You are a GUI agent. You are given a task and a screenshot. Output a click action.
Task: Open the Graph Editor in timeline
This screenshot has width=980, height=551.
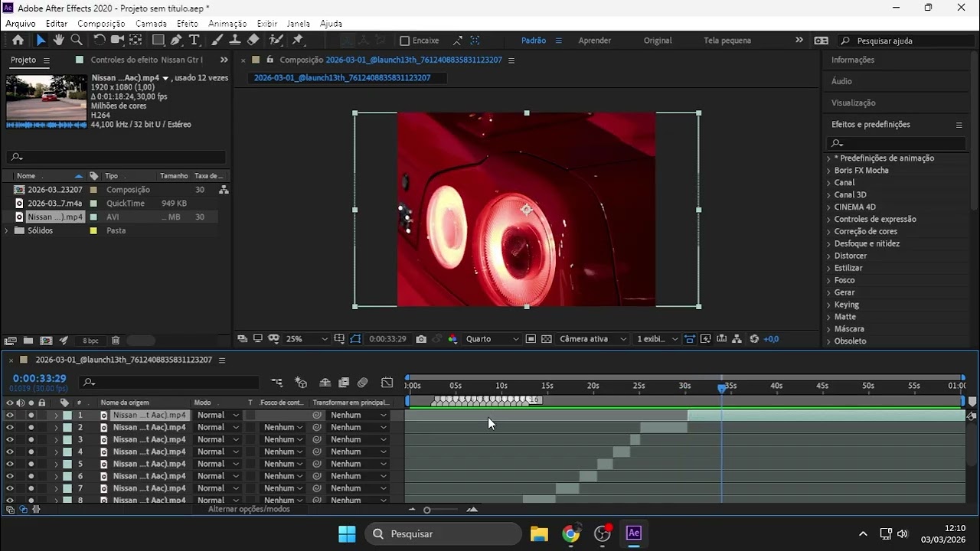(387, 383)
